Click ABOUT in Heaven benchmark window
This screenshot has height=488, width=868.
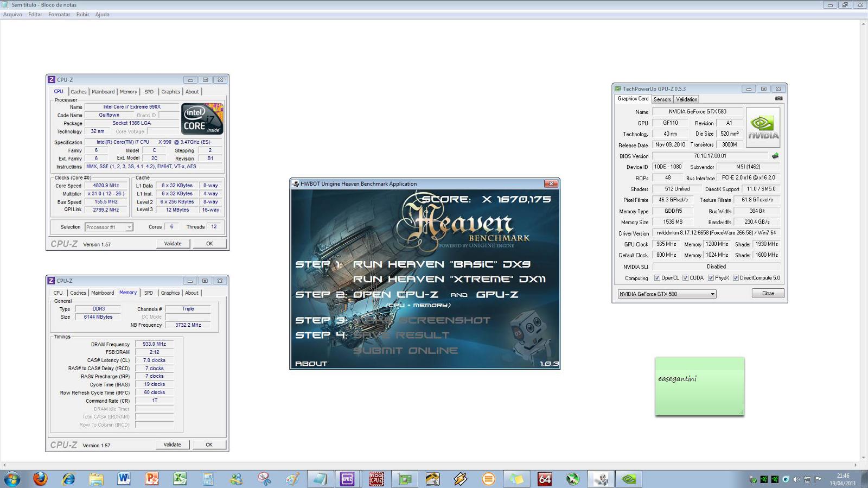[x=311, y=364]
